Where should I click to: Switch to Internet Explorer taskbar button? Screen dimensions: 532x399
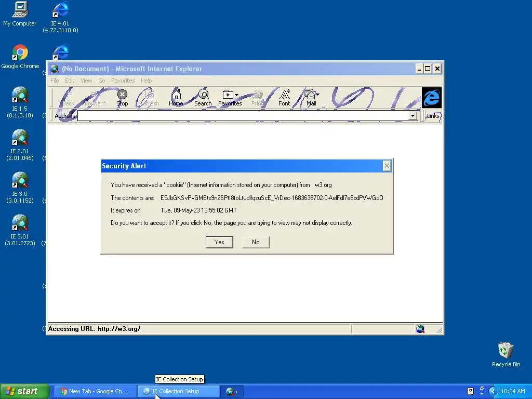(x=232, y=391)
